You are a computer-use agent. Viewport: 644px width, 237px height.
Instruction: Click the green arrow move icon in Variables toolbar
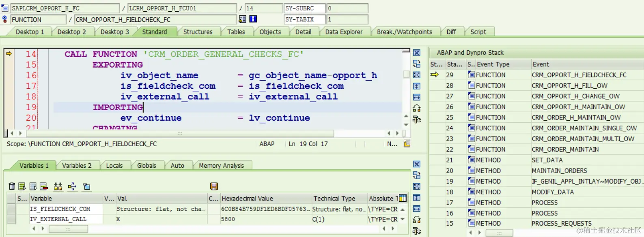pyautogui.click(x=72, y=186)
